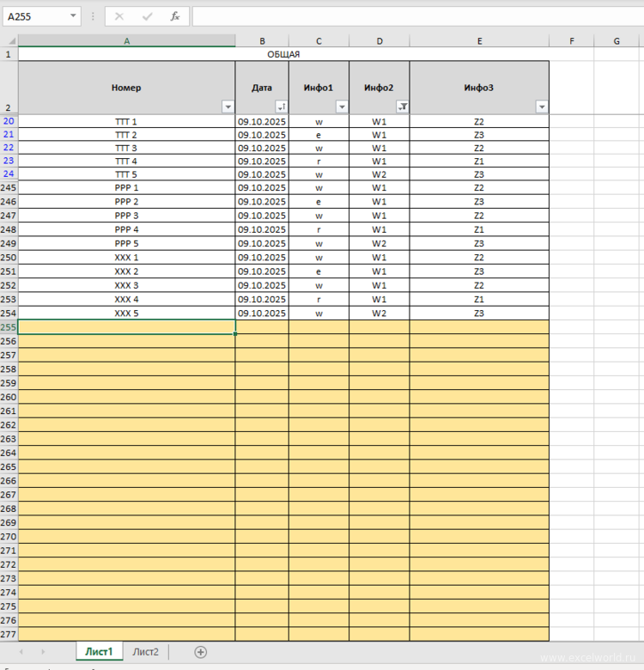Expand the Name Box dropdown arrow

[72, 16]
